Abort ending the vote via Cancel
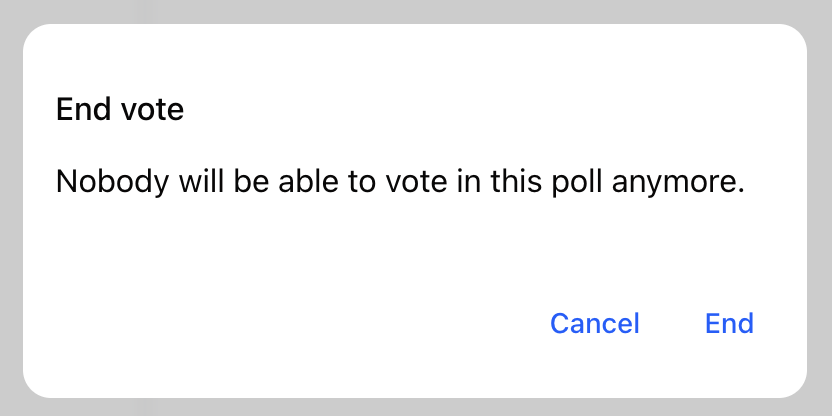 point(594,324)
